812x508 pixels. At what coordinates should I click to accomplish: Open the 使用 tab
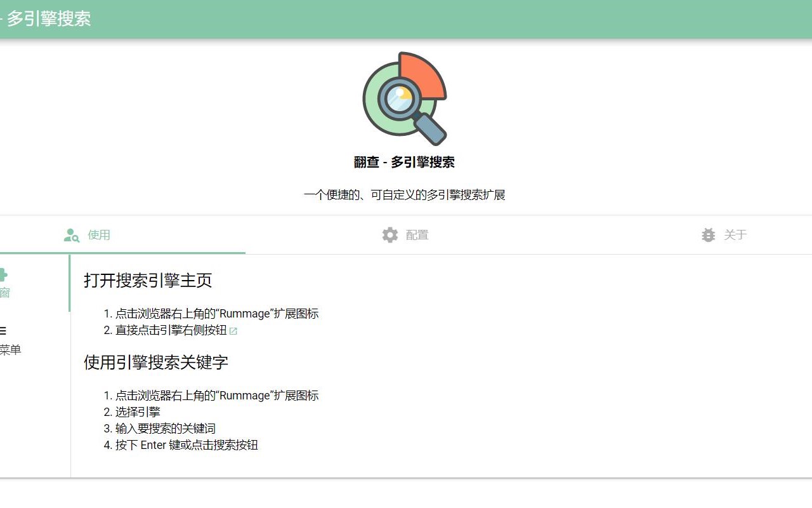[87, 235]
